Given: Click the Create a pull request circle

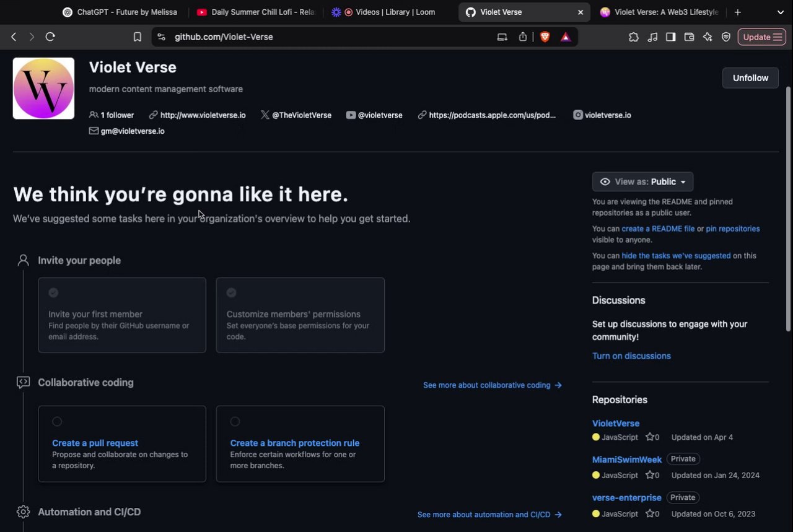Looking at the screenshot, I should point(57,422).
